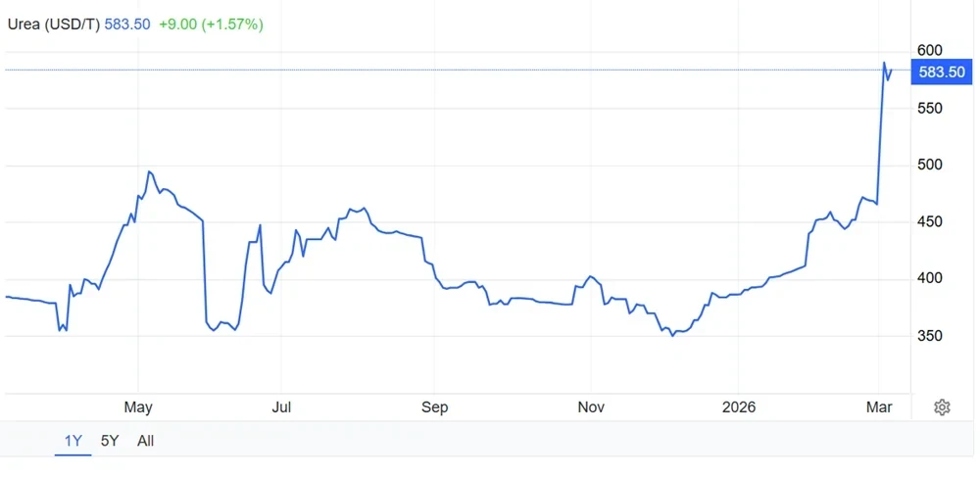
Task: Click the 583.50 current price label
Action: (942, 72)
